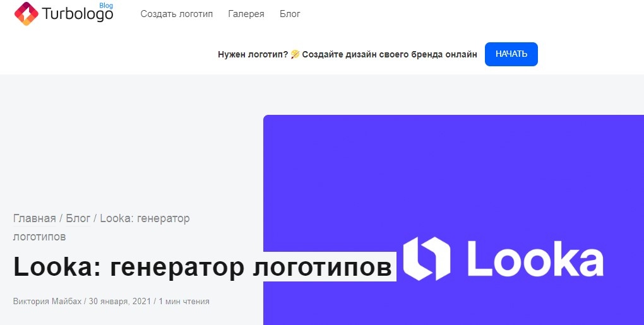Click the Turbologo wordmark text
The height and width of the screenshot is (325, 644).
tap(77, 15)
